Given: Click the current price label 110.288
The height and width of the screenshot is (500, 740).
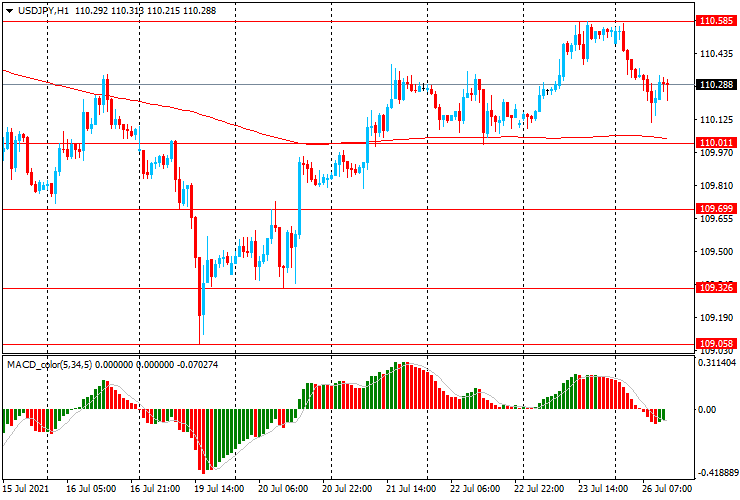Looking at the screenshot, I should pos(716,85).
